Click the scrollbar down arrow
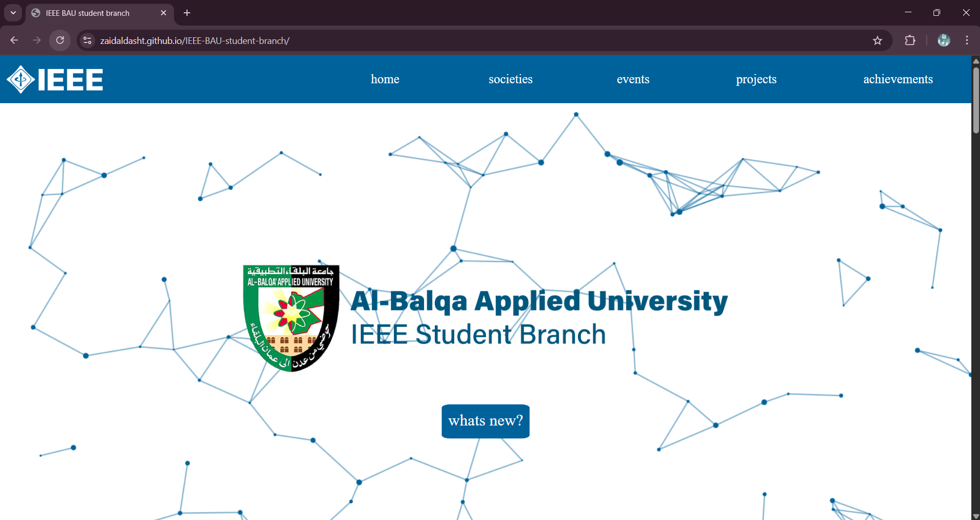Screen dimensions: 980x520 point(975,516)
